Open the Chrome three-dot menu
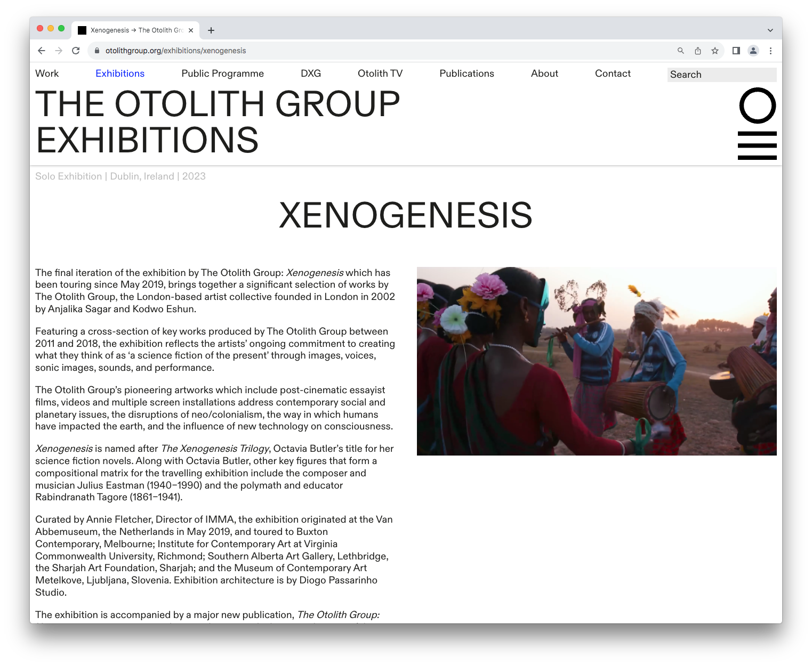812x666 pixels. pyautogui.click(x=770, y=51)
